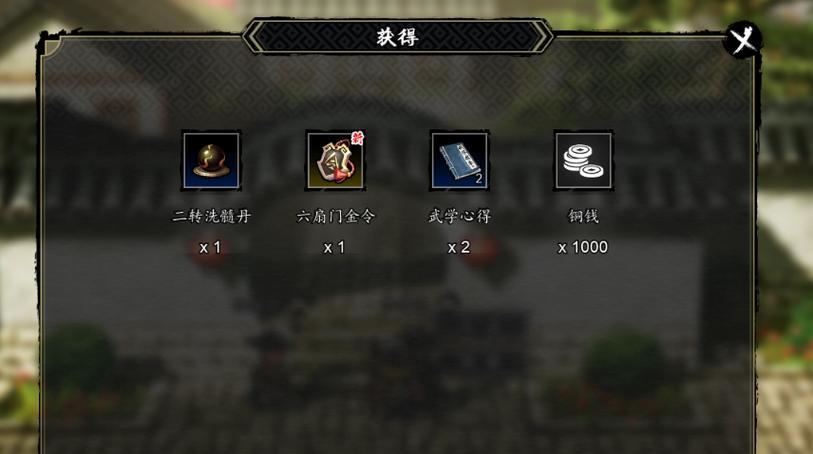
Task: Click the red 新 badge on 六扇门金令
Action: click(x=357, y=138)
